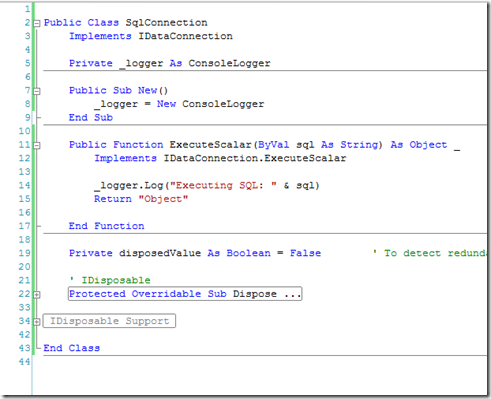Click line number 13 in the margin

click(x=24, y=172)
